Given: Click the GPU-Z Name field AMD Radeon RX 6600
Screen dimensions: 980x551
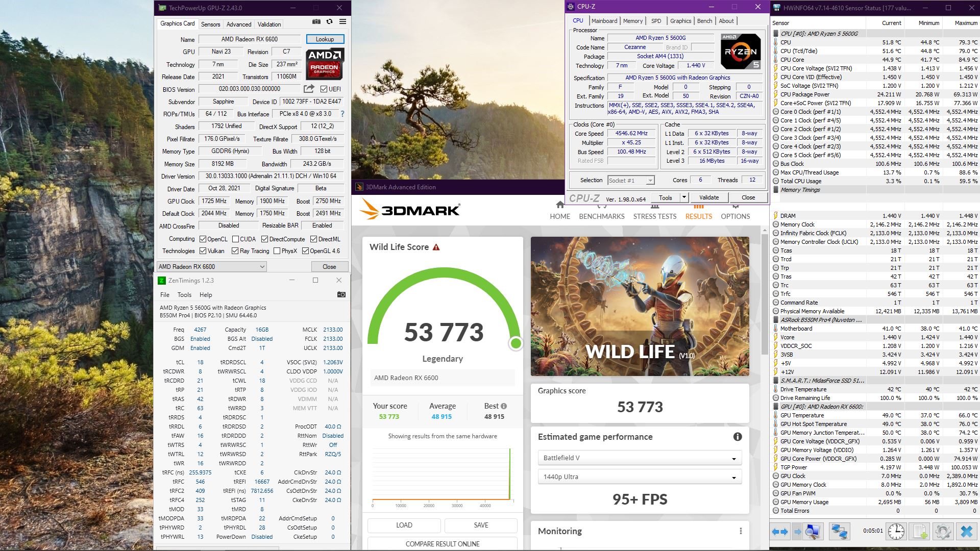Looking at the screenshot, I should pyautogui.click(x=250, y=39).
